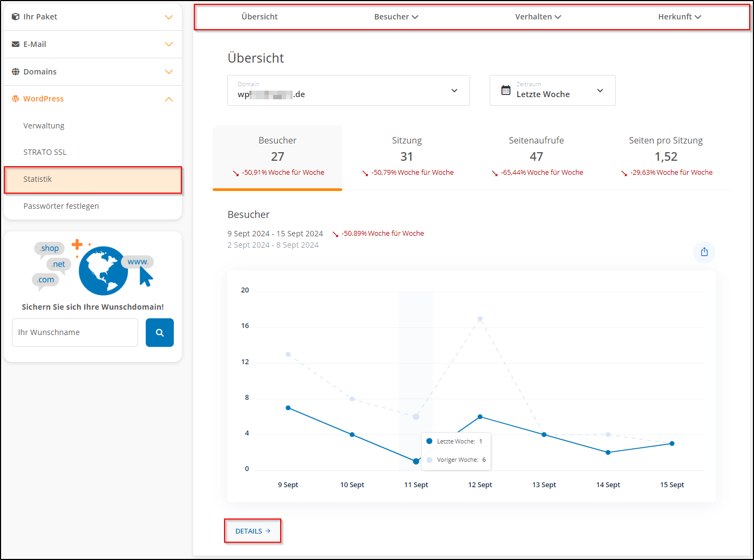Open the Domain dropdown selector

(x=348, y=91)
